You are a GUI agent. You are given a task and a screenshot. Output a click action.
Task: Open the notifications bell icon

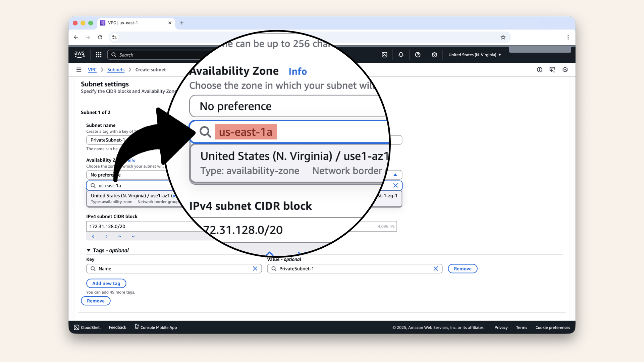[x=401, y=54]
